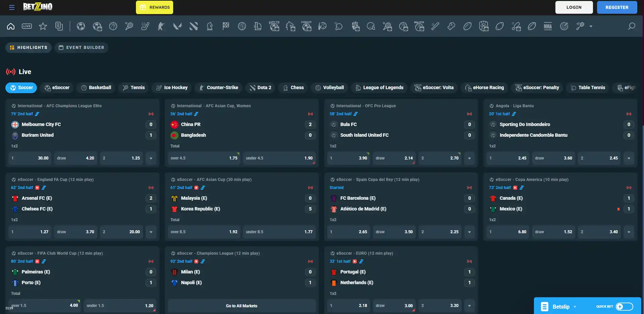Select the eHorse Racing live filter
644x314 pixels.
coord(484,88)
